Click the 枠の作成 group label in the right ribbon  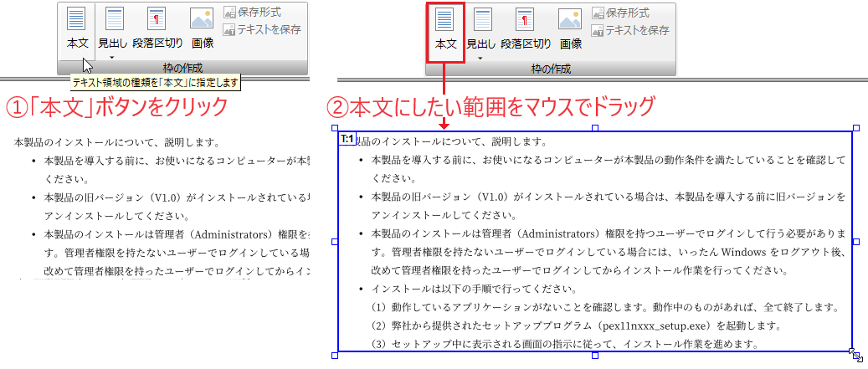pos(551,69)
